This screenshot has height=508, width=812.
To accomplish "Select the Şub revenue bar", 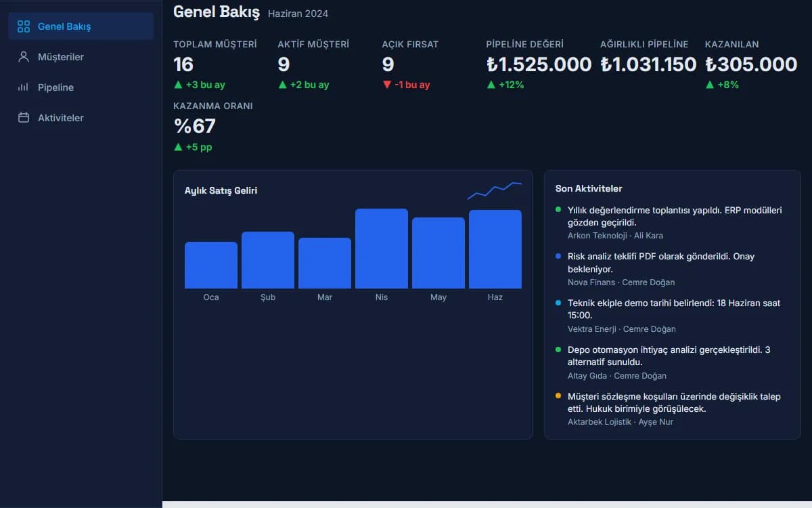I will [x=268, y=260].
